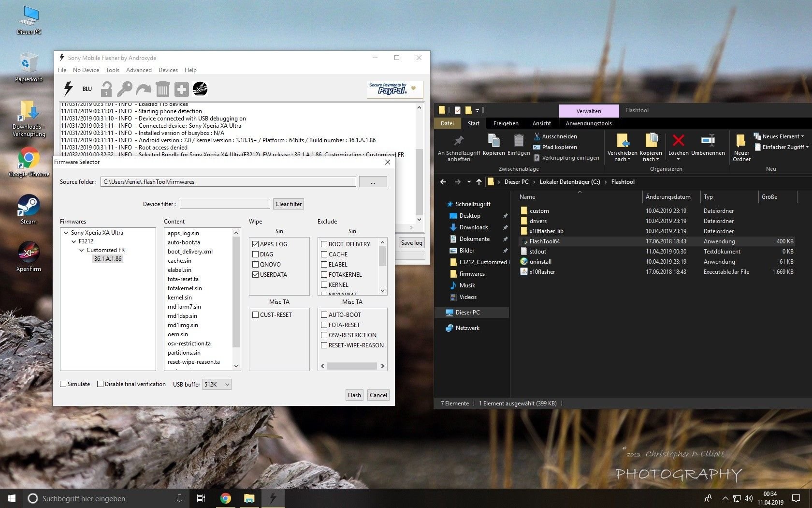
Task: Click Exclude Sin list scrollbar
Action: click(382, 267)
